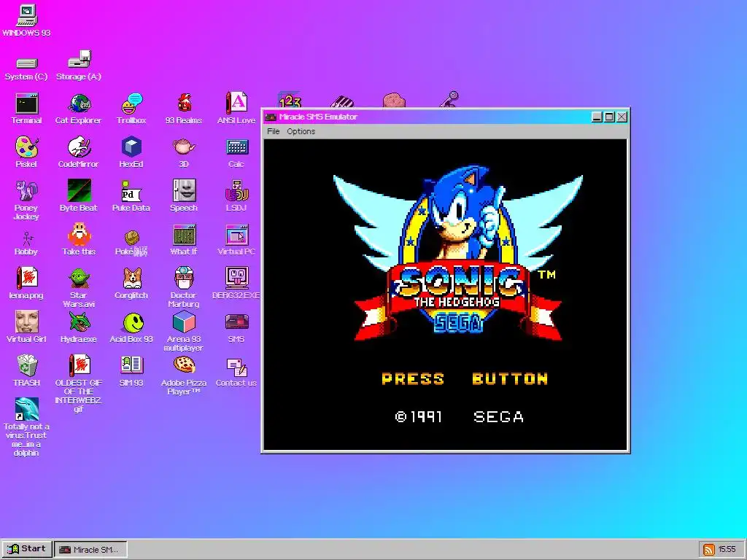Minimize the Miracle SMS Emulator window

click(x=597, y=117)
